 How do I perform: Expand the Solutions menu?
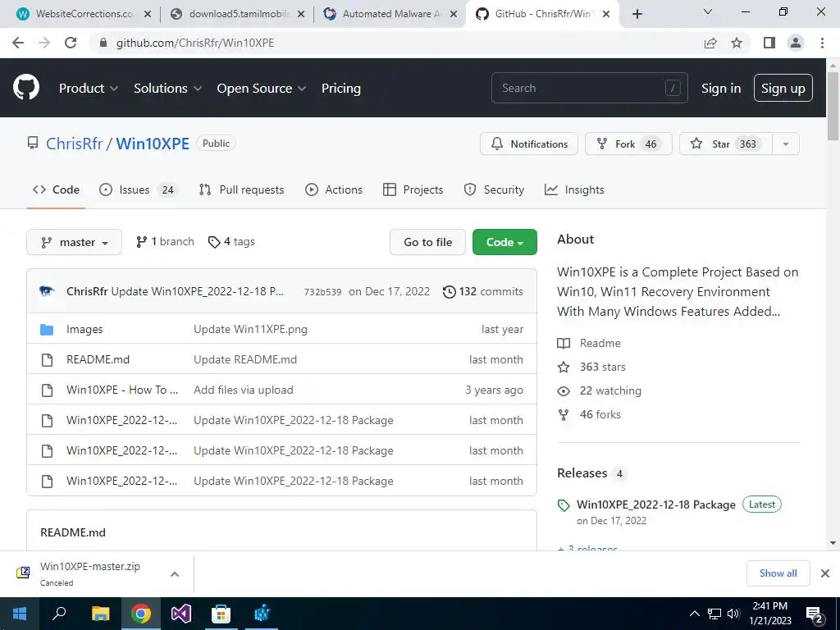(167, 89)
